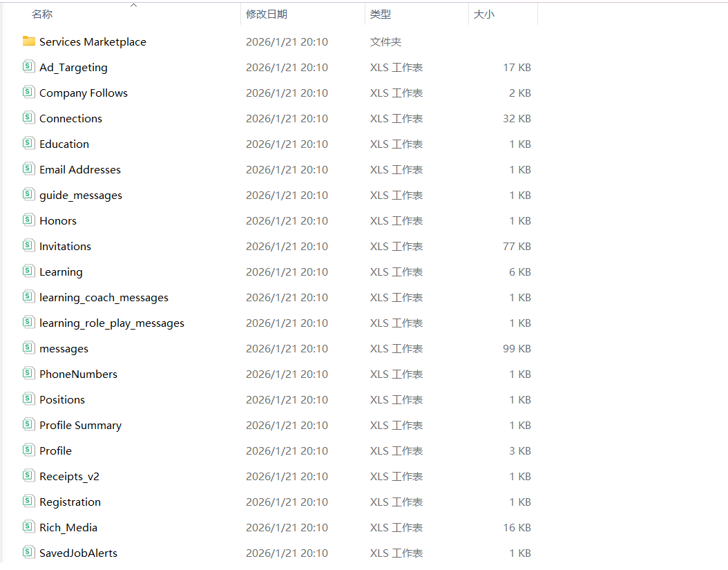Select the Learning spreadsheet row

[61, 271]
